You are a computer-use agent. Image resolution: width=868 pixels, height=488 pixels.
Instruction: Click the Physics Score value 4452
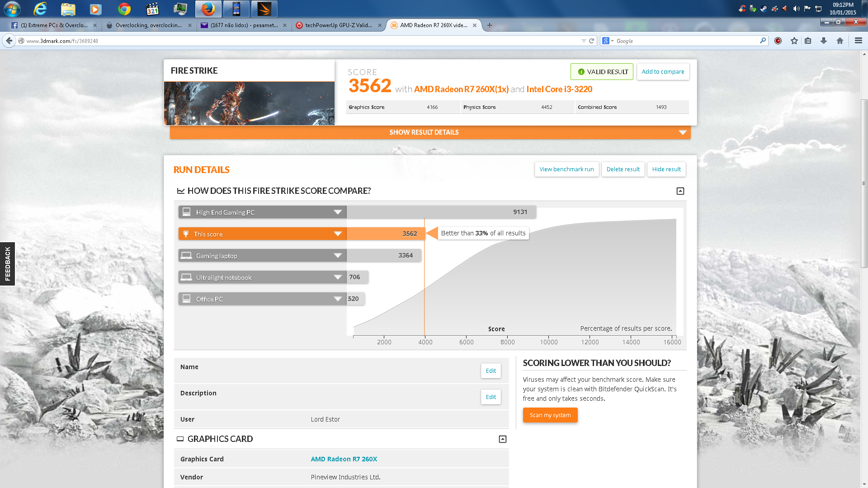547,108
